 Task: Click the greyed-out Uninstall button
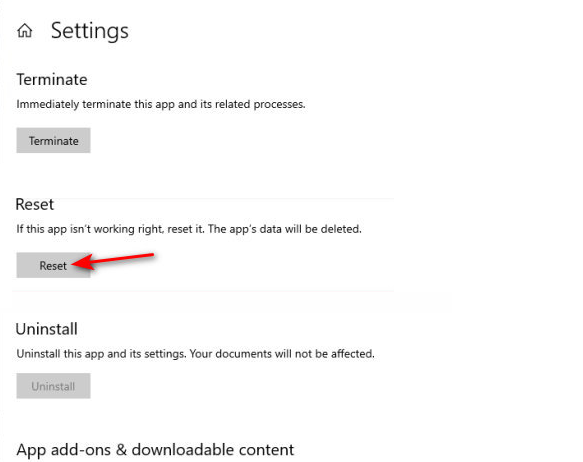pyautogui.click(x=53, y=386)
